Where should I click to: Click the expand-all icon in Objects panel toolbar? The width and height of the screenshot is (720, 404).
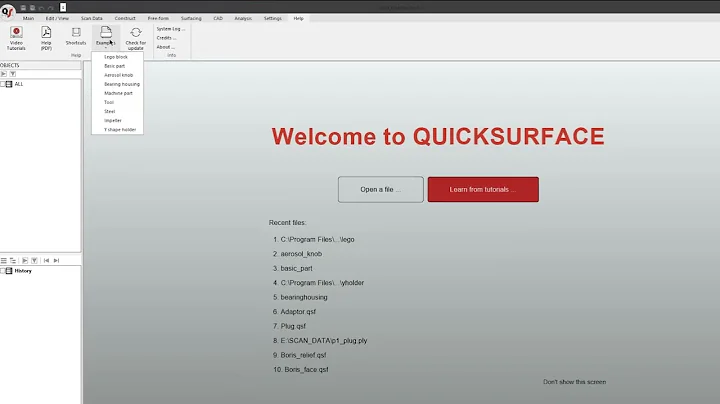(x=4, y=74)
